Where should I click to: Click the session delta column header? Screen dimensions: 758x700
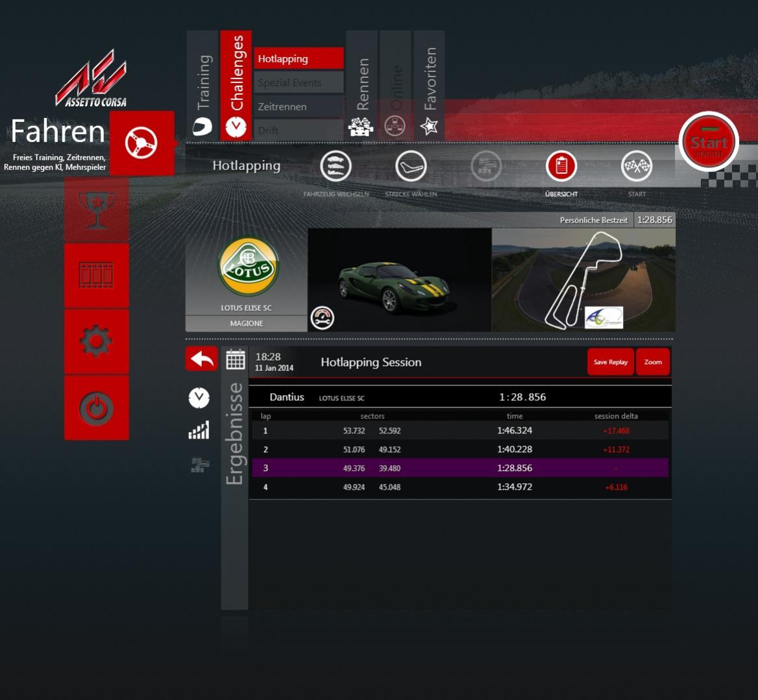point(616,416)
